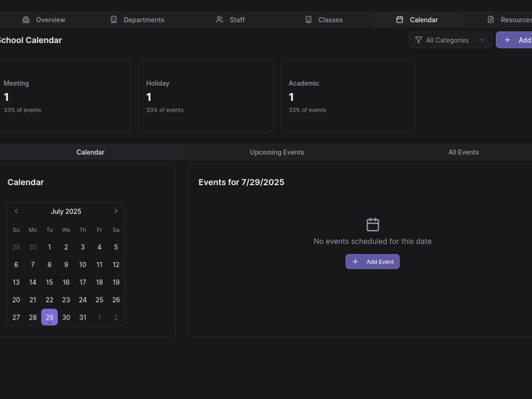Select the Calendar sub-tab
The height and width of the screenshot is (399, 532).
90,152
